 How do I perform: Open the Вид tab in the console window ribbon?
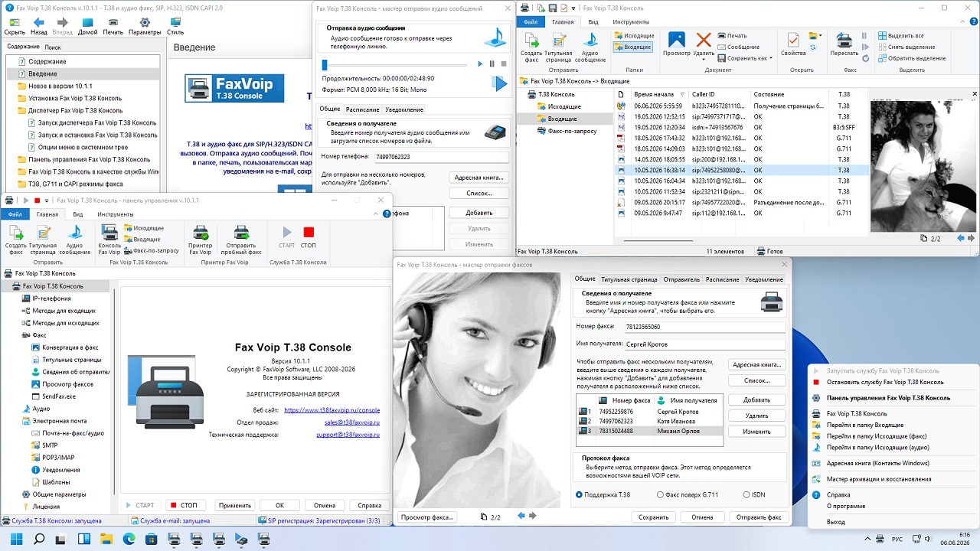[593, 21]
